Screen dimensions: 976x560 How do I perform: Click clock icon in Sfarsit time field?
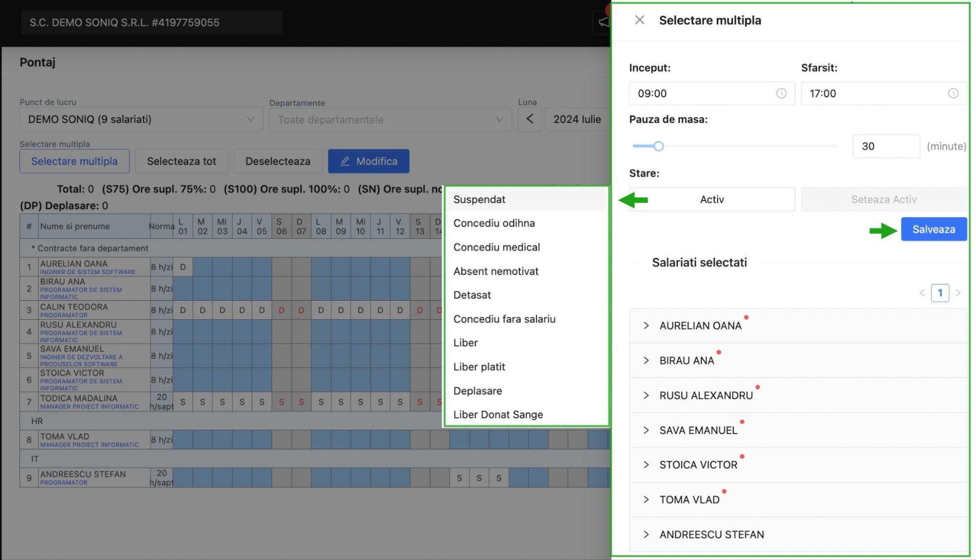[953, 93]
